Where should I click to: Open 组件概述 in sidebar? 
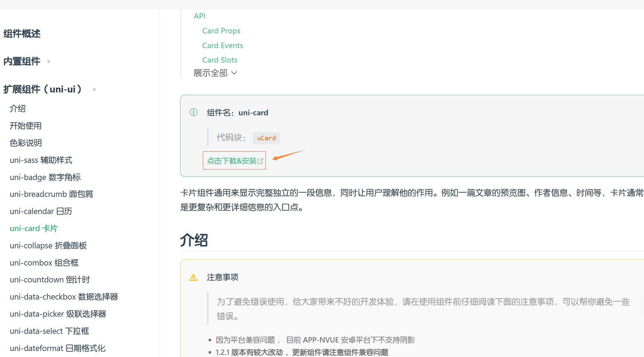[22, 34]
